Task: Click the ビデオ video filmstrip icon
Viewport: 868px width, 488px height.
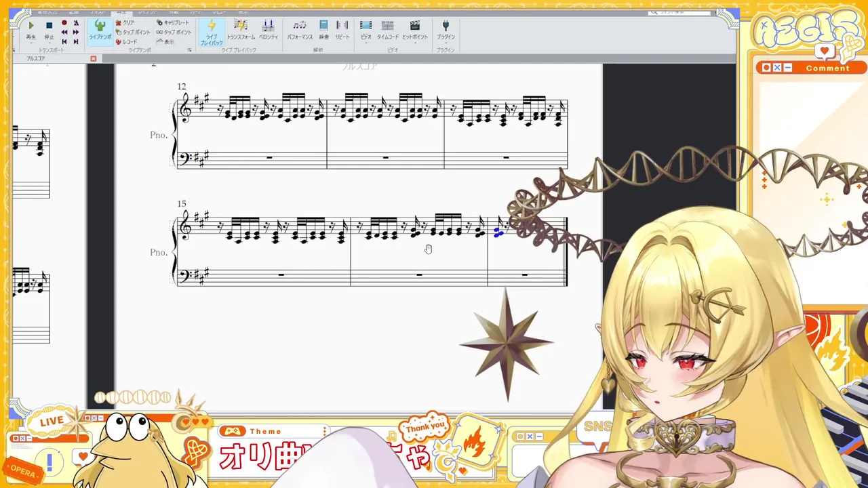Action: click(x=366, y=26)
